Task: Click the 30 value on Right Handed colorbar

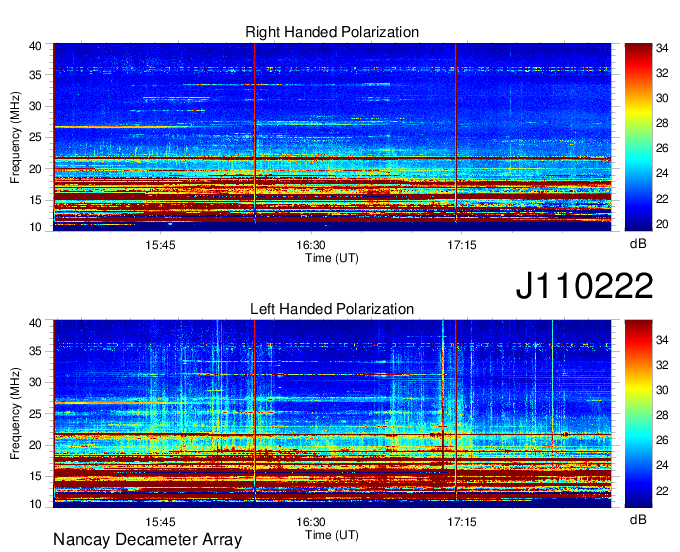Action: click(x=662, y=98)
